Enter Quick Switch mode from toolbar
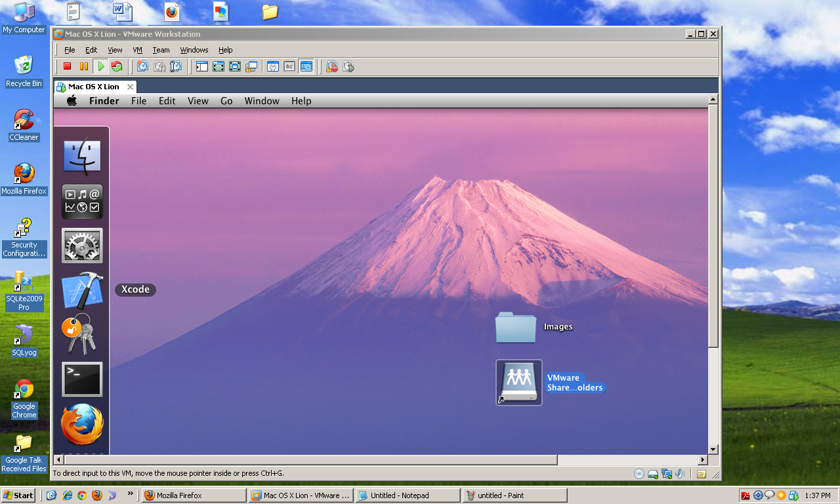 tap(219, 66)
